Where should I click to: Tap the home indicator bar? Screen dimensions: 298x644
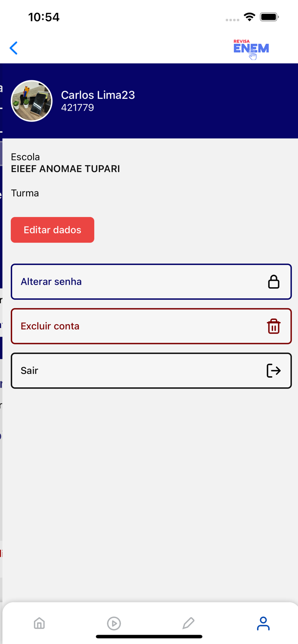click(x=149, y=636)
